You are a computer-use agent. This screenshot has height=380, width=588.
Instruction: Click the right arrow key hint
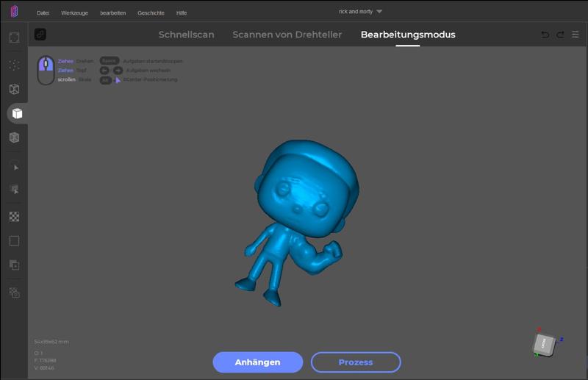(x=118, y=71)
